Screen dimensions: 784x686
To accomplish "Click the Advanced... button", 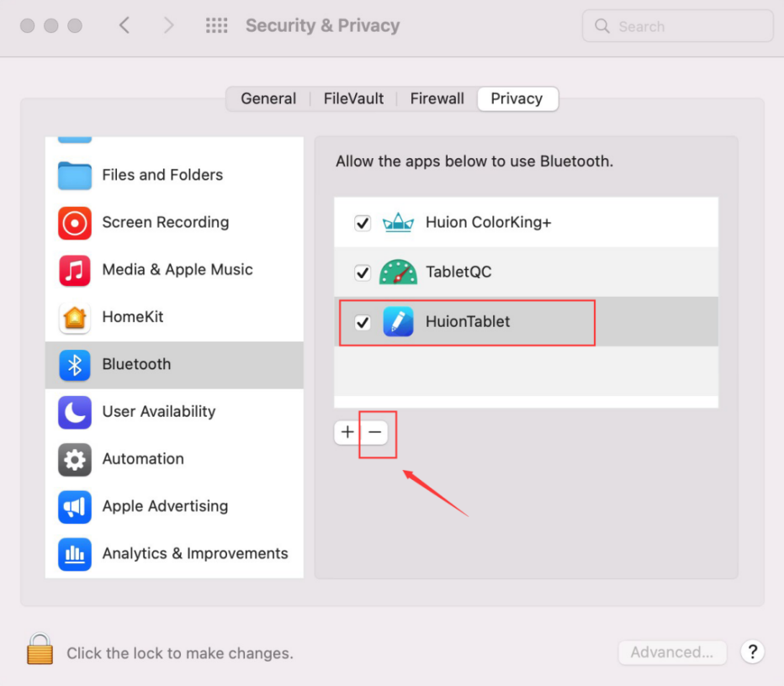I will coord(672,652).
